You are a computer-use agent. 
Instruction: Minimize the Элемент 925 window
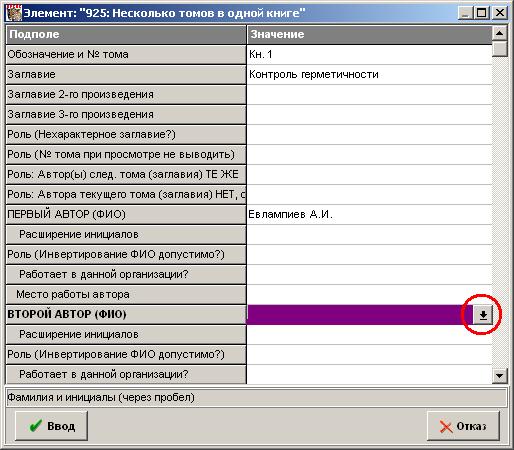click(x=466, y=13)
